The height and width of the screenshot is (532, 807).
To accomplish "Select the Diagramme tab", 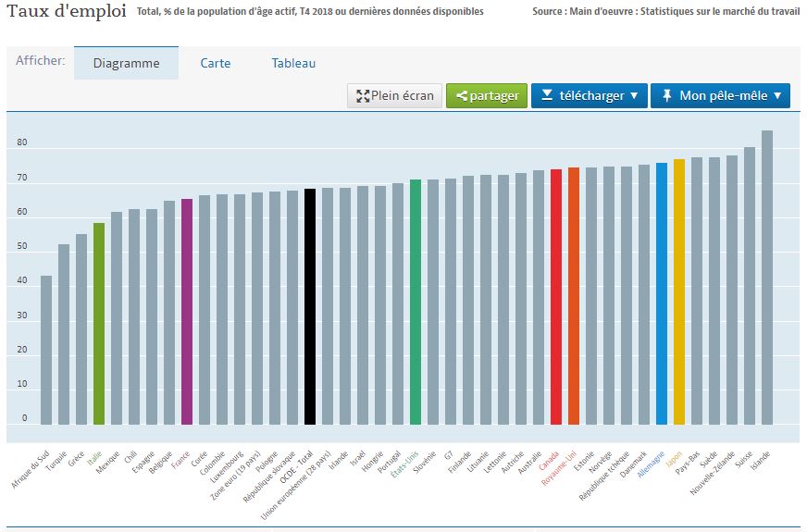I will pos(126,63).
